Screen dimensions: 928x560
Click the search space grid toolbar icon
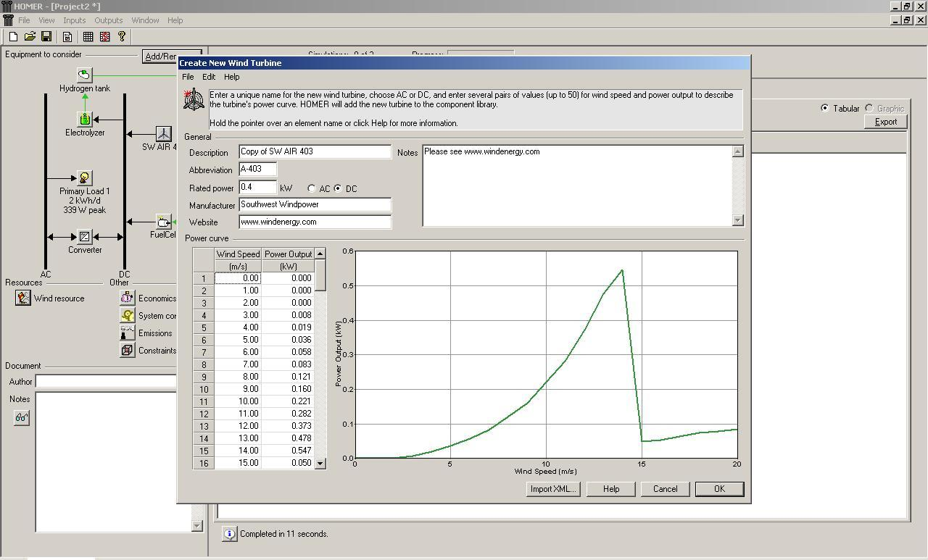[x=88, y=36]
